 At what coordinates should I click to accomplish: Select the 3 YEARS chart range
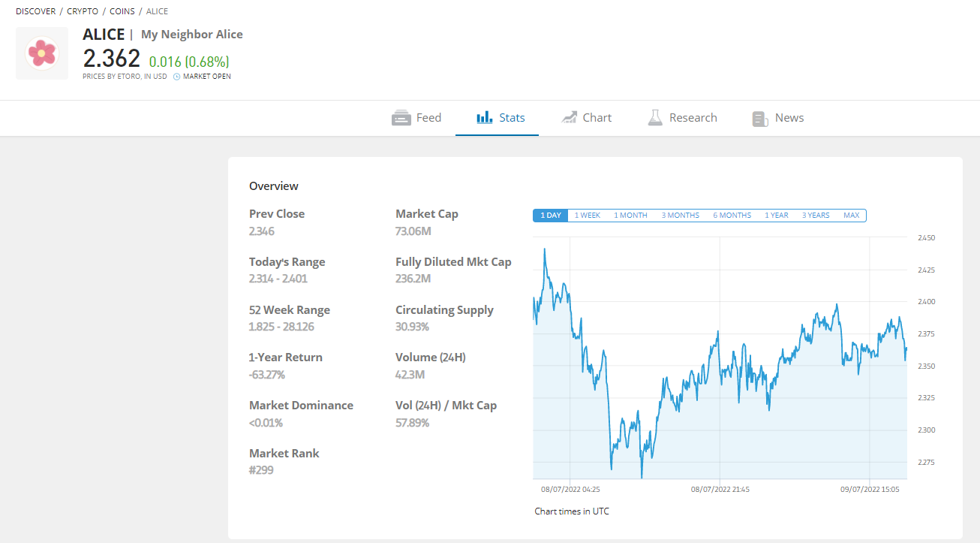pyautogui.click(x=816, y=216)
